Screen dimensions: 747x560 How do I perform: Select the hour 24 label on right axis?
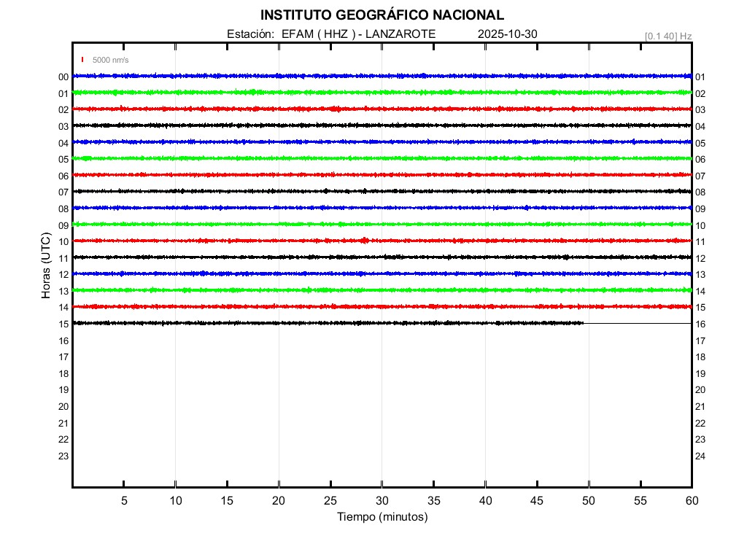point(700,456)
